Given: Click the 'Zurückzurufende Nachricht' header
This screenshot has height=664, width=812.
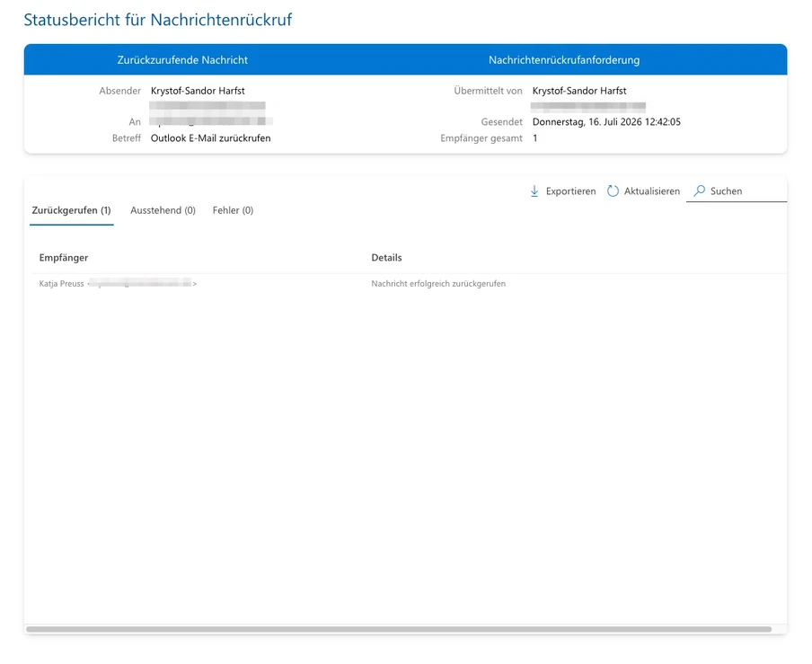Looking at the screenshot, I should point(182,60).
